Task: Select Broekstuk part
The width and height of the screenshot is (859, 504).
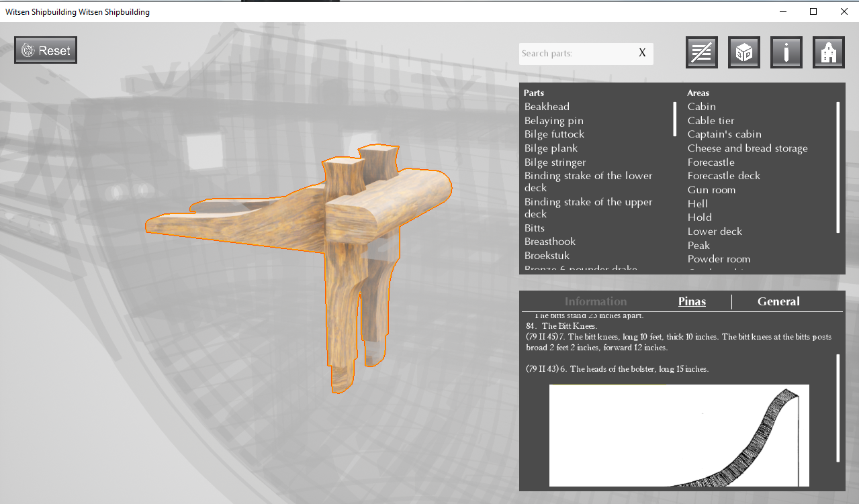Action: click(547, 256)
